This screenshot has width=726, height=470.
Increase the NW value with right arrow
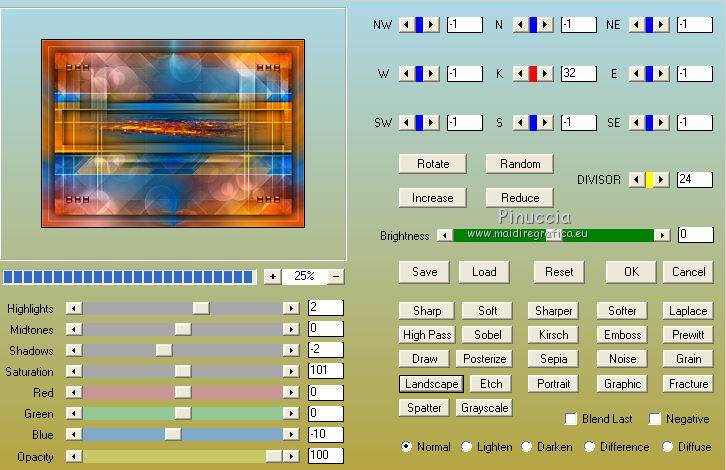pyautogui.click(x=431, y=25)
